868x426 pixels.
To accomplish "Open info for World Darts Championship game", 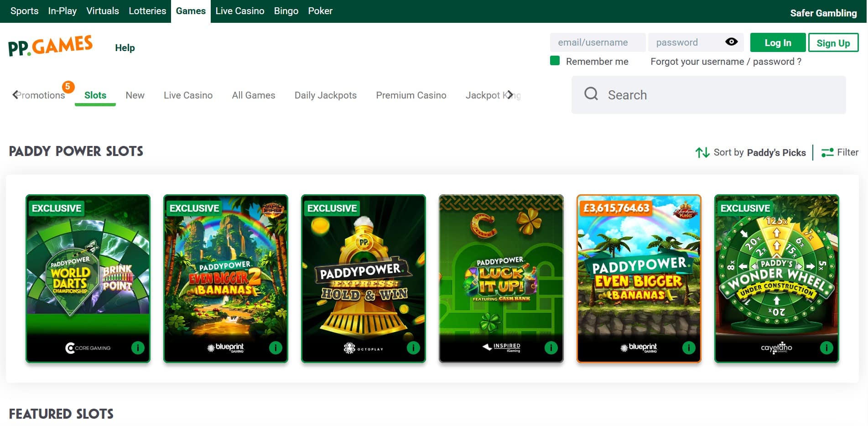I will 138,348.
